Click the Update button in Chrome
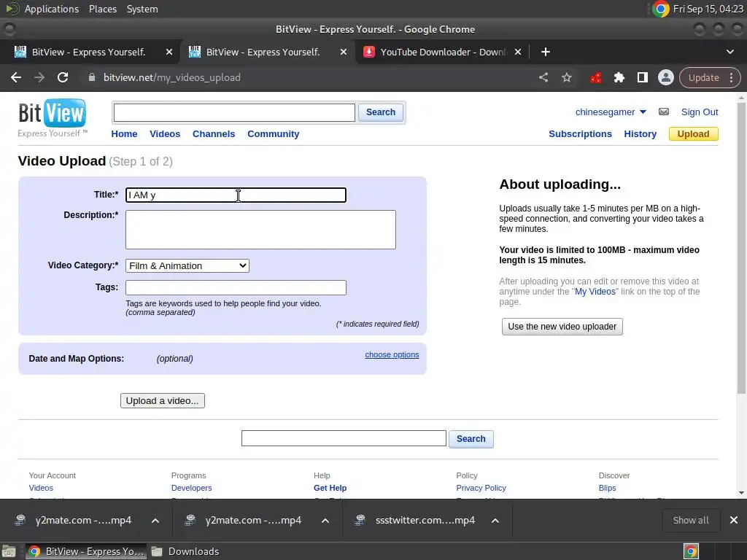This screenshot has height=560, width=747. click(x=703, y=77)
